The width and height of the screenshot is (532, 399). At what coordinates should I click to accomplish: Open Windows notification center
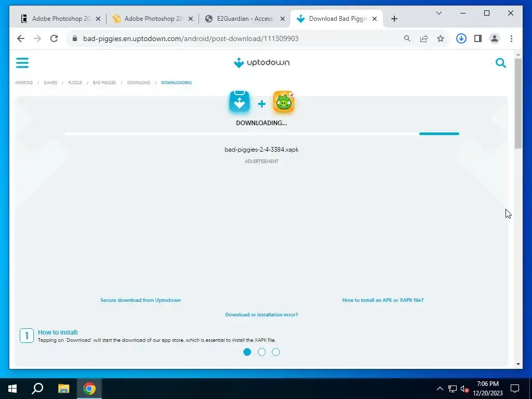click(x=515, y=389)
